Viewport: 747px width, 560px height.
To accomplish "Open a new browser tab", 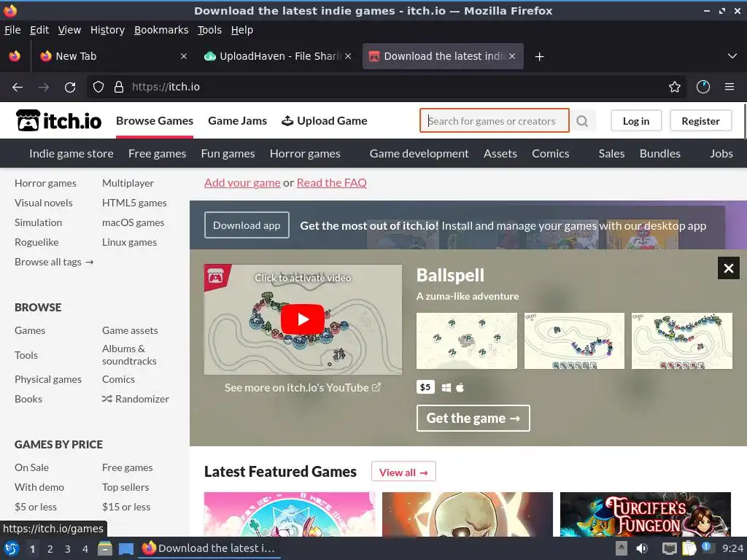I will (539, 57).
